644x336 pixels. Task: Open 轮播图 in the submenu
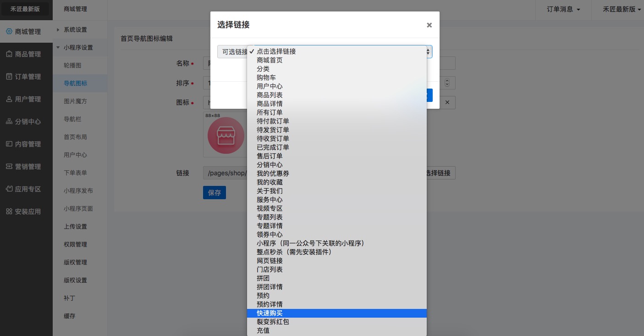point(72,66)
